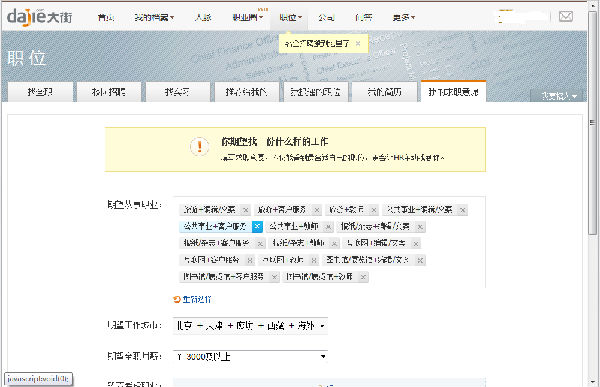Image resolution: width=600 pixels, height=387 pixels.
Task: Remove the 公共事业+编辑/文案 tag
Action: click(x=463, y=210)
